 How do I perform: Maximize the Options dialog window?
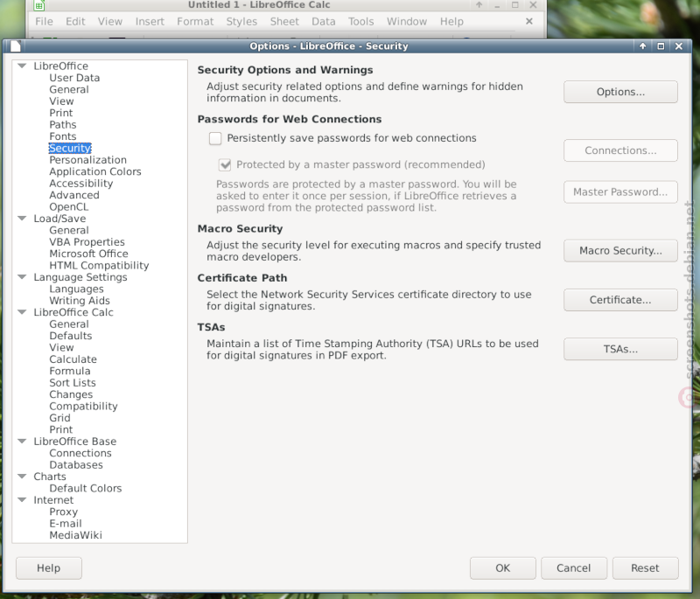point(661,46)
